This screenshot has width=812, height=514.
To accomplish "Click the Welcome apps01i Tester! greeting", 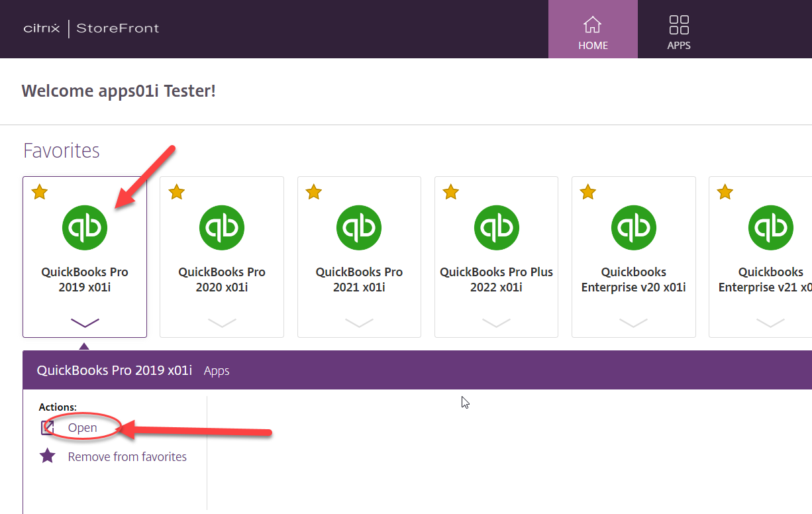I will pos(119,91).
